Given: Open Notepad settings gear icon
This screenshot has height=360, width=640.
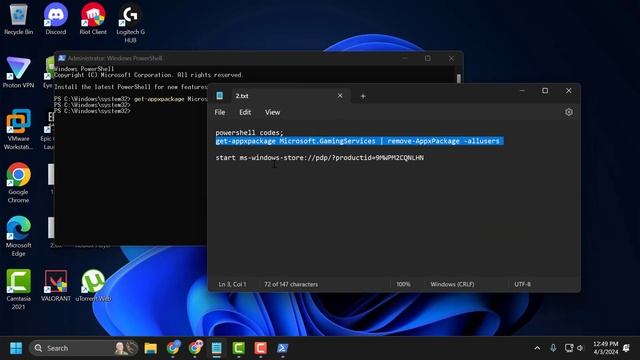Looking at the screenshot, I should coord(569,112).
